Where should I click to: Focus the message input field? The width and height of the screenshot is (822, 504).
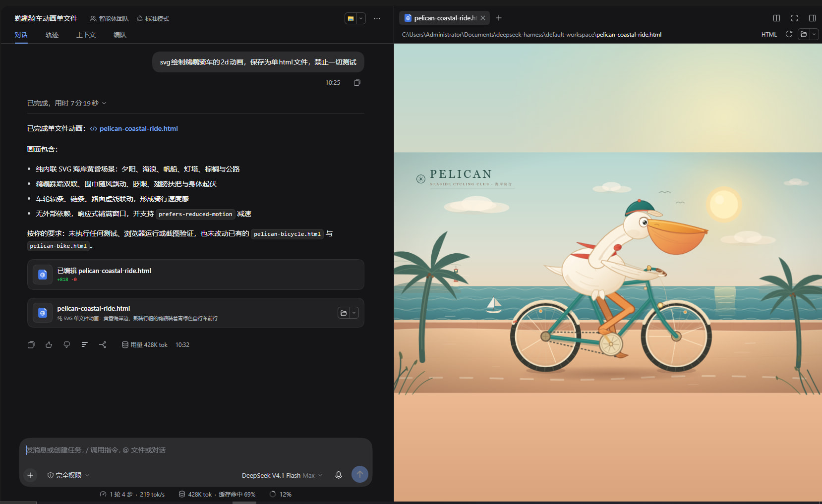point(196,450)
